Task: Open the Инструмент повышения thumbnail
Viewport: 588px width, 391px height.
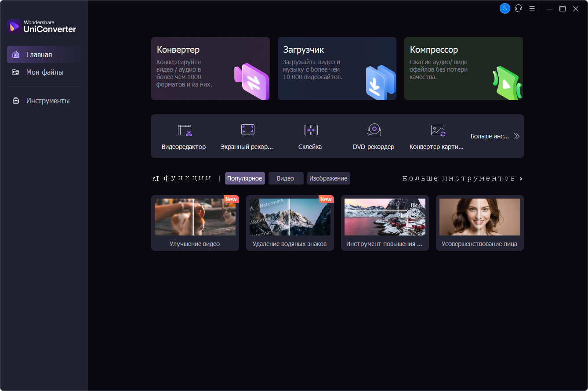Action: [x=385, y=217]
